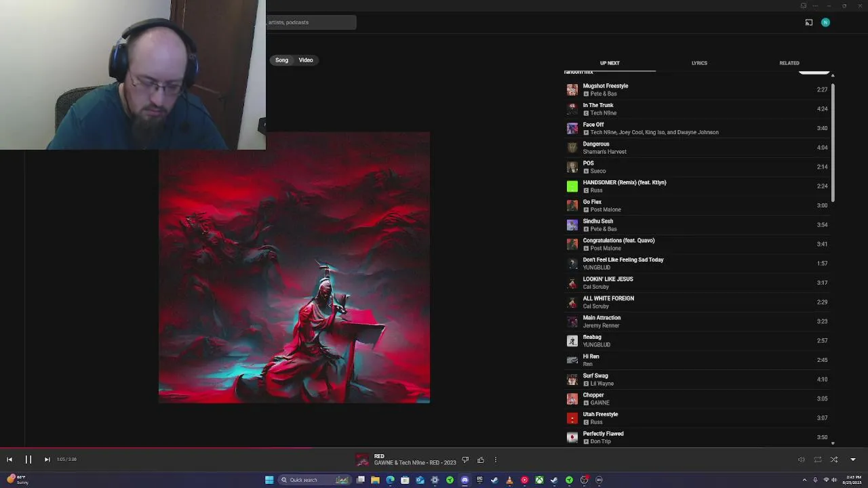Image resolution: width=868 pixels, height=488 pixels.
Task: Play In The Trunk from its thumbnail
Action: pyautogui.click(x=572, y=108)
